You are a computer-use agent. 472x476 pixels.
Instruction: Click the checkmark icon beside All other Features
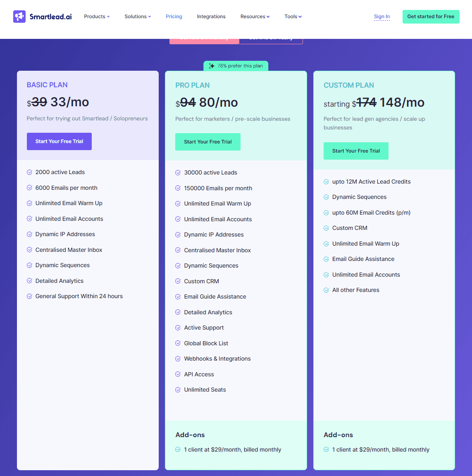pyautogui.click(x=327, y=290)
